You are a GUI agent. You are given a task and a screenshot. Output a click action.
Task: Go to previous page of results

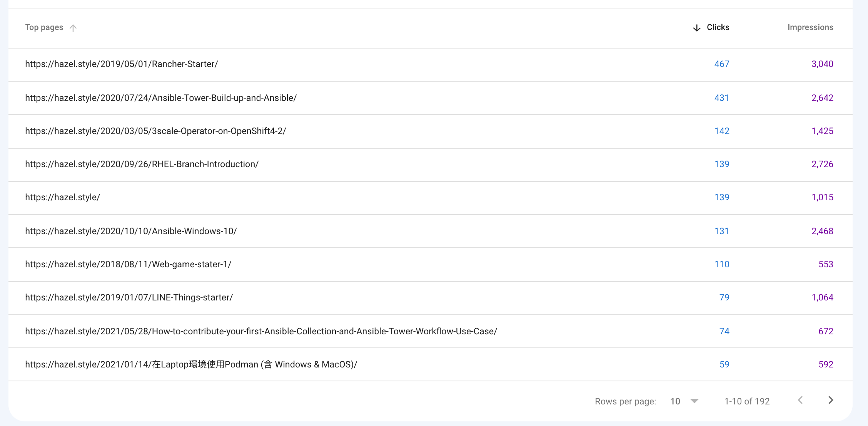(800, 401)
